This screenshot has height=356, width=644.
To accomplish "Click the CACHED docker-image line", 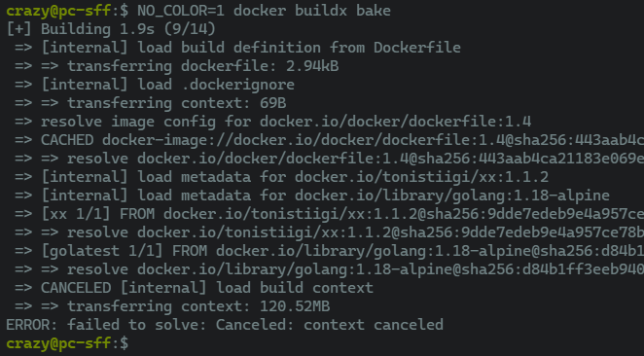I will [330, 140].
